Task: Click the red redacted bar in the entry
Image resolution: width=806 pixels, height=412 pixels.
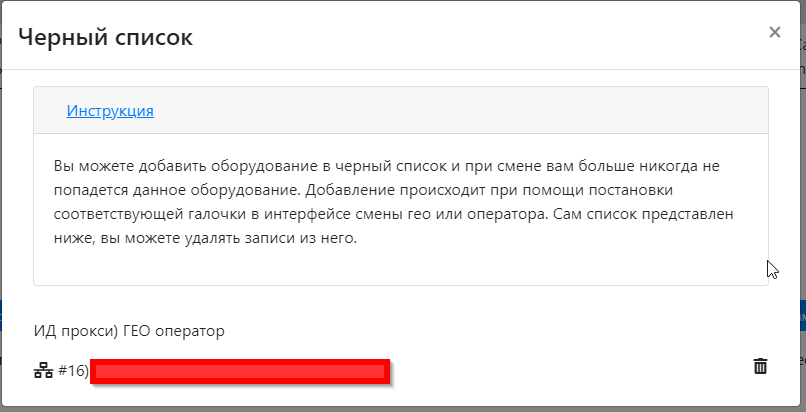Action: click(x=240, y=372)
